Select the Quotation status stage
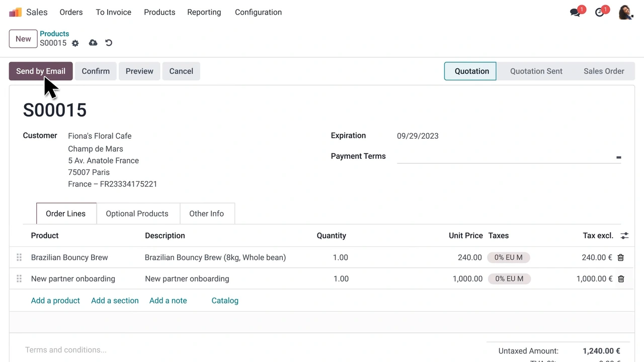Image resolution: width=644 pixels, height=362 pixels. point(470,71)
